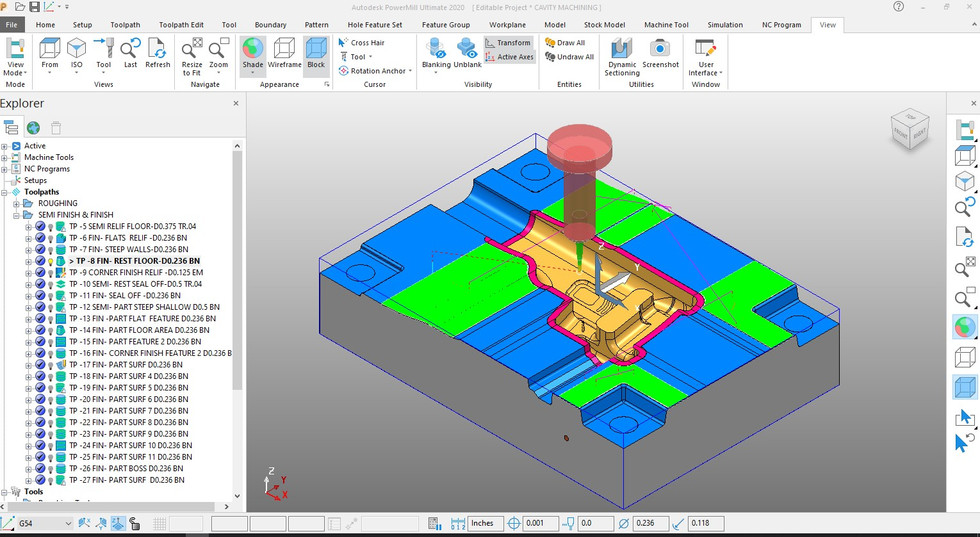Click the tool diameter field 0.236
The image size is (980, 537).
651,523
